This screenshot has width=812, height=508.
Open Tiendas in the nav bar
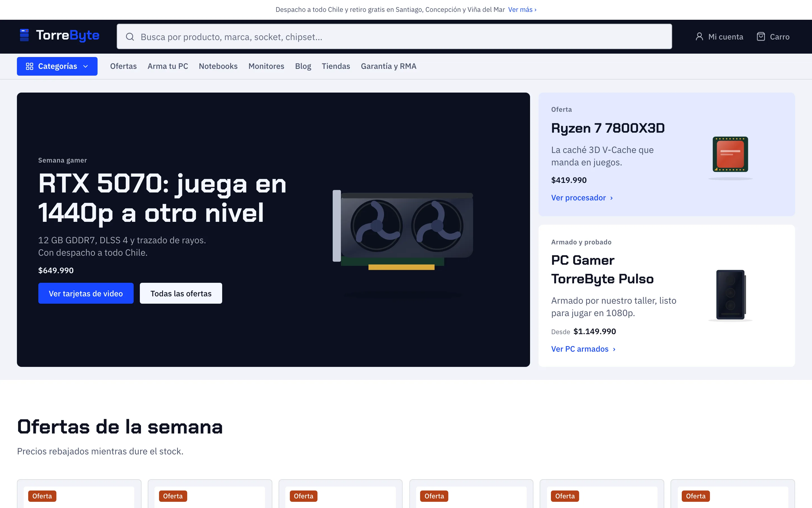point(336,66)
